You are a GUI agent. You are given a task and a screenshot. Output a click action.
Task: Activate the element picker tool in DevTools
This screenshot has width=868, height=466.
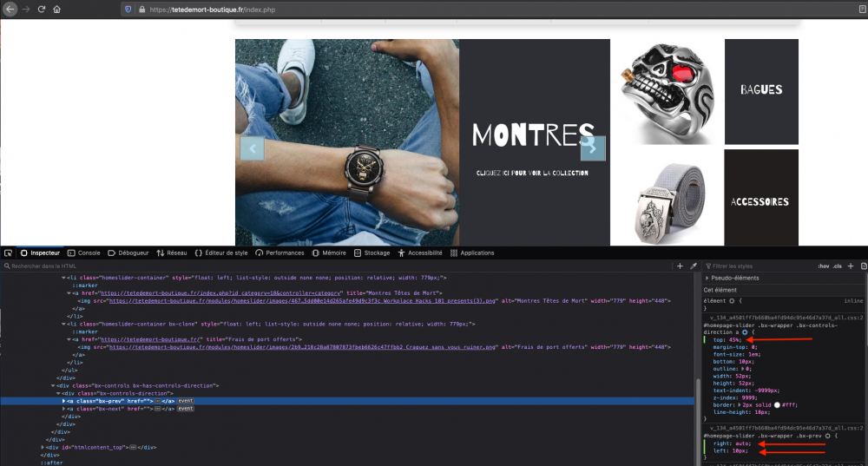coord(9,253)
